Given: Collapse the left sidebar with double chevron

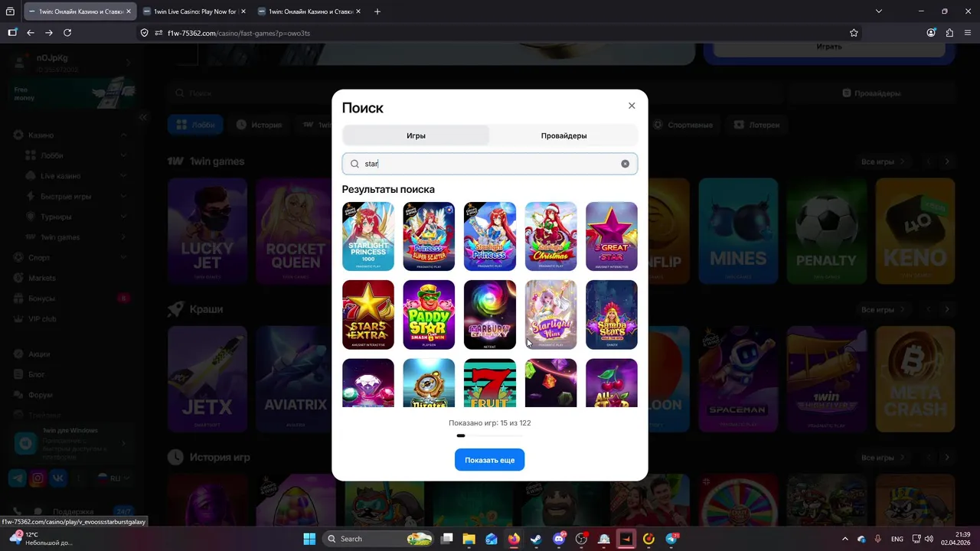Looking at the screenshot, I should point(143,117).
